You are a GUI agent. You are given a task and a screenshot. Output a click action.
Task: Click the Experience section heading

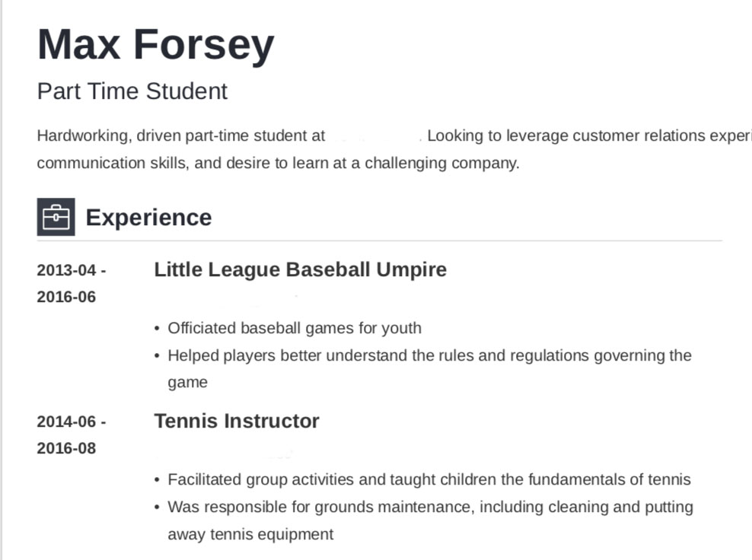[x=148, y=218]
